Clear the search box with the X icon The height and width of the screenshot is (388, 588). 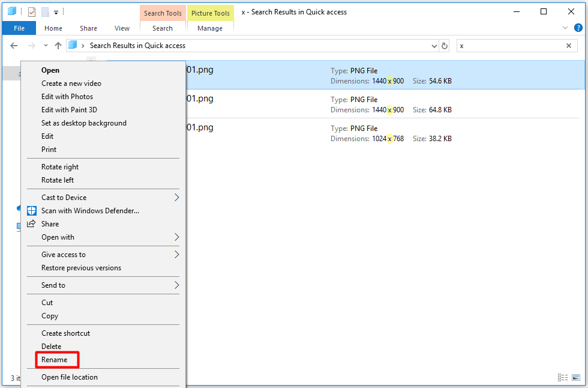point(569,46)
